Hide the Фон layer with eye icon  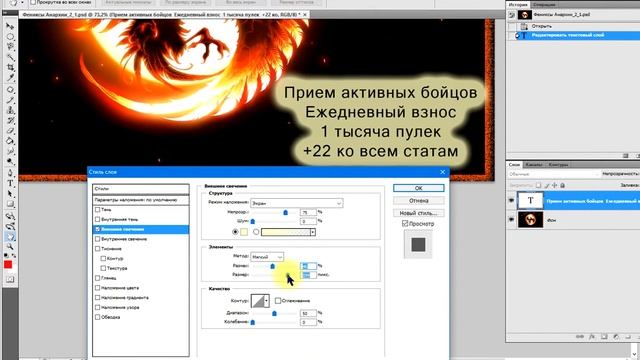click(511, 220)
